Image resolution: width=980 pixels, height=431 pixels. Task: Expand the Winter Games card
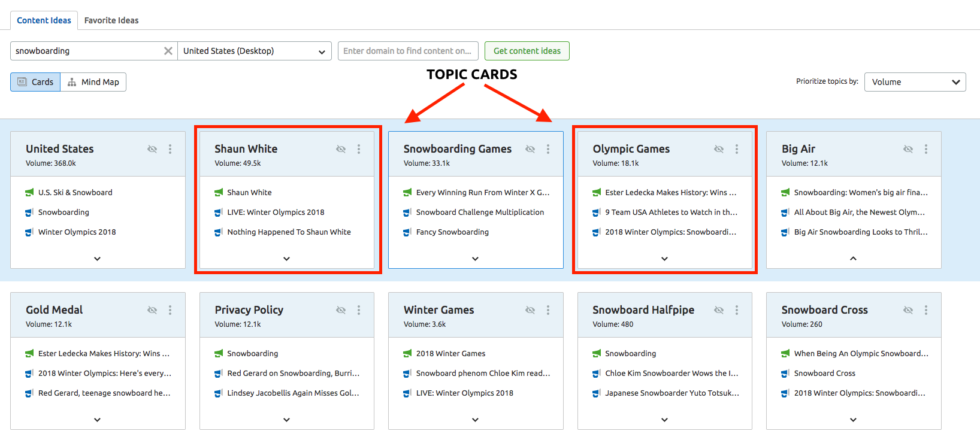pos(475,420)
